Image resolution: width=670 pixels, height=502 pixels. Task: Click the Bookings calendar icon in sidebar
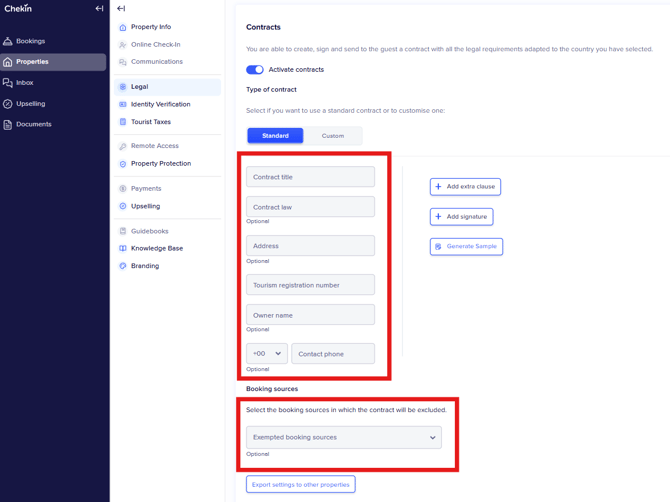click(x=8, y=41)
